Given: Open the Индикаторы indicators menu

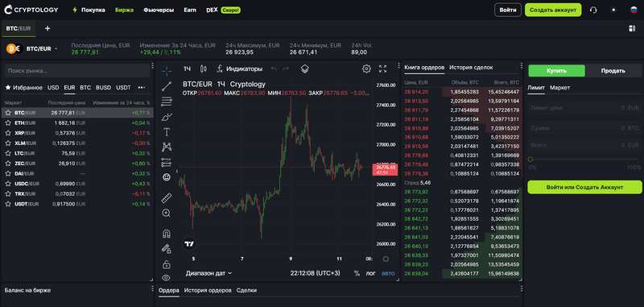Looking at the screenshot, I should coord(239,68).
